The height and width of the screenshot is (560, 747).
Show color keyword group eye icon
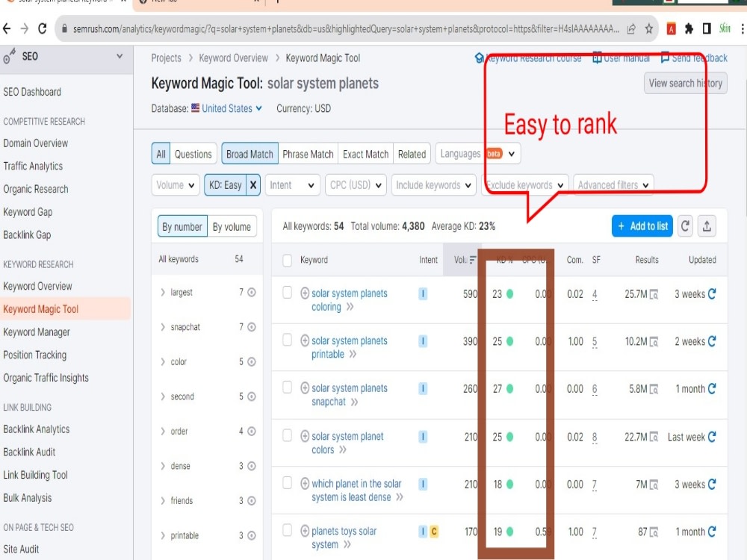point(252,362)
